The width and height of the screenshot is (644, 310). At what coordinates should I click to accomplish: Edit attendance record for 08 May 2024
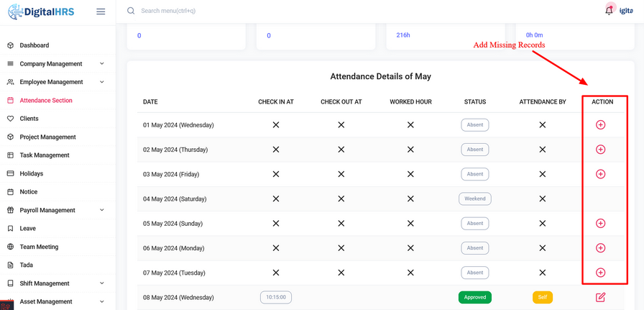[600, 297]
